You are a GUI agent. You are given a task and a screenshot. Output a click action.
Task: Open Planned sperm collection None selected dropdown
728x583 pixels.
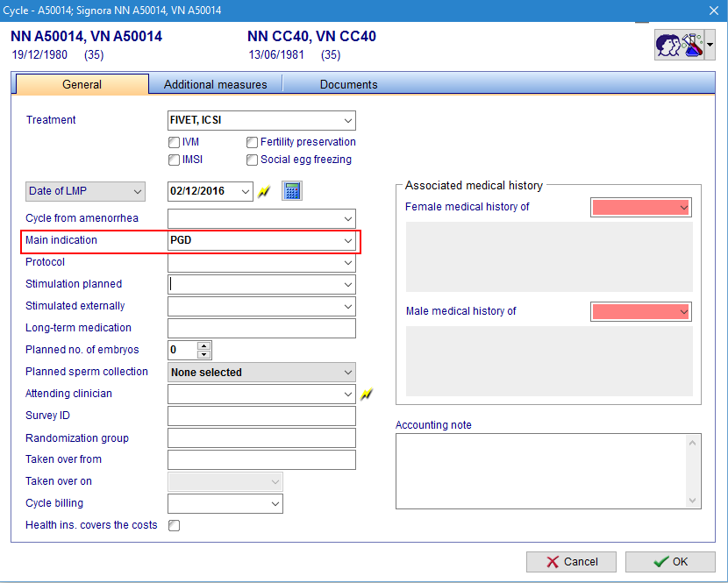261,373
